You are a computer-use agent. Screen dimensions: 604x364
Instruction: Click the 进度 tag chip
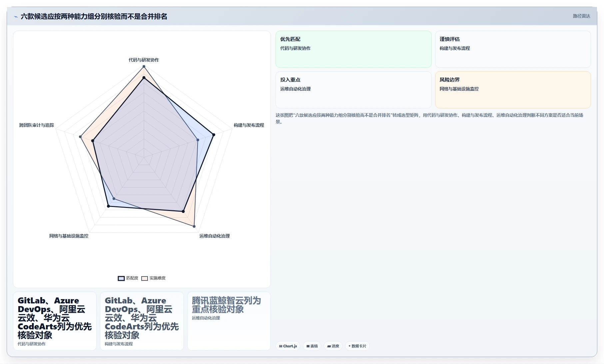(x=333, y=346)
